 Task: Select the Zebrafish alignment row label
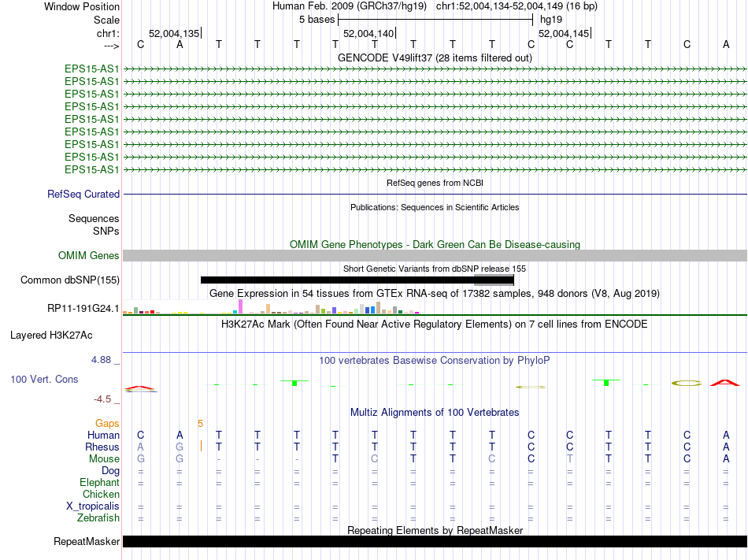point(98,517)
